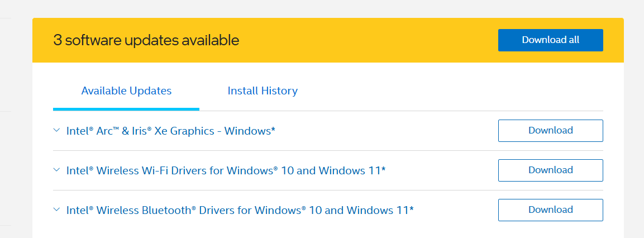
Task: Open the Wireless Wi-Fi Drivers title link
Action: tap(226, 170)
